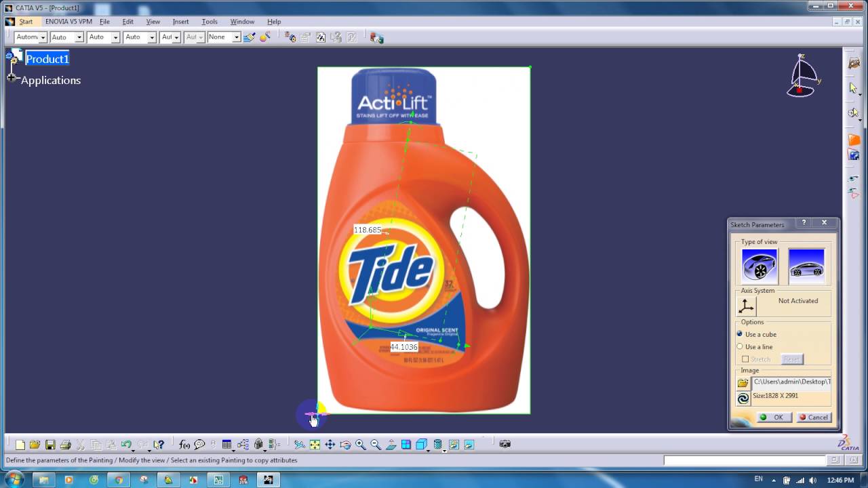Select Applications in the tree
This screenshot has width=868, height=488.
[x=51, y=80]
